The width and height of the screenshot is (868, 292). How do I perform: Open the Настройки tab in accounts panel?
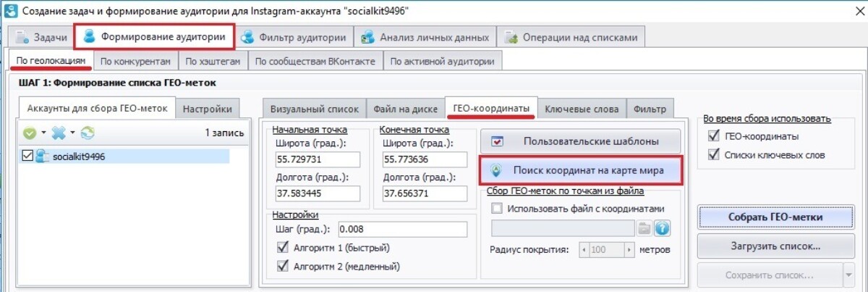point(208,109)
